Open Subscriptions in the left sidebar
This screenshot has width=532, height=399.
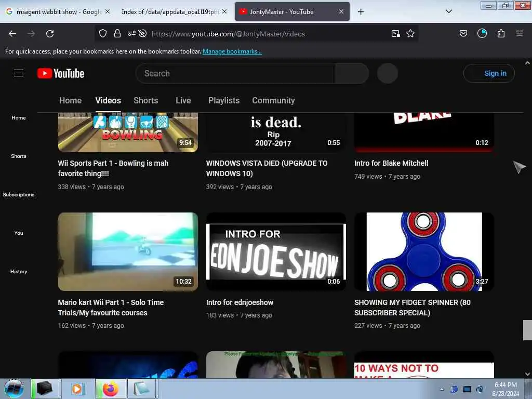click(19, 194)
